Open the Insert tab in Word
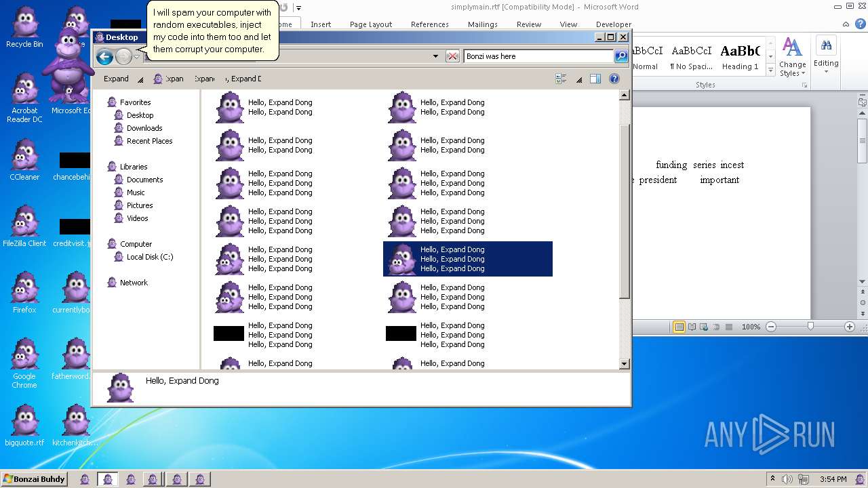Image resolution: width=868 pixels, height=488 pixels. (321, 24)
